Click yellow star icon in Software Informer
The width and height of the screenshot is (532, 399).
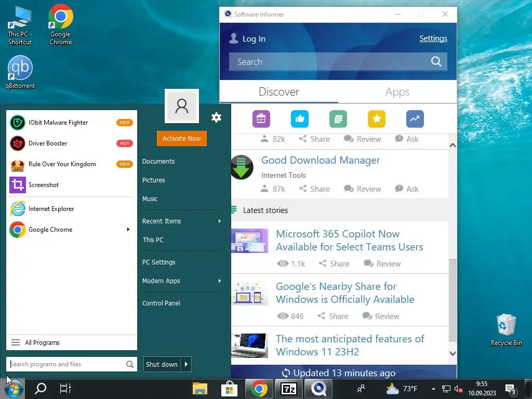coord(377,119)
